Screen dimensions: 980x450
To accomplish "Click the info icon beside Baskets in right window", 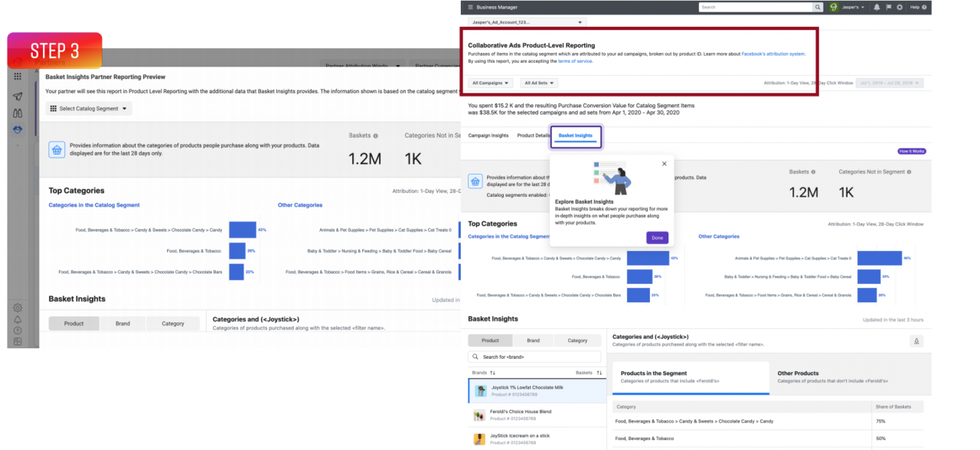I will tap(813, 172).
